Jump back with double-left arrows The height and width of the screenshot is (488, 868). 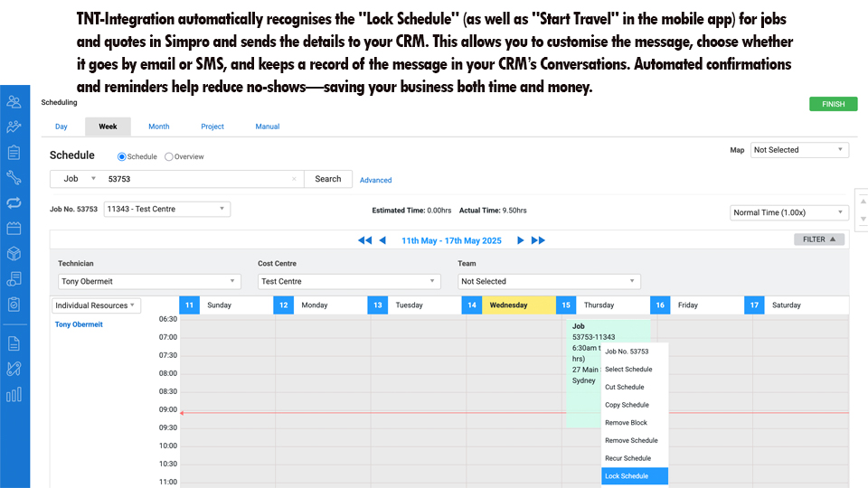(364, 240)
